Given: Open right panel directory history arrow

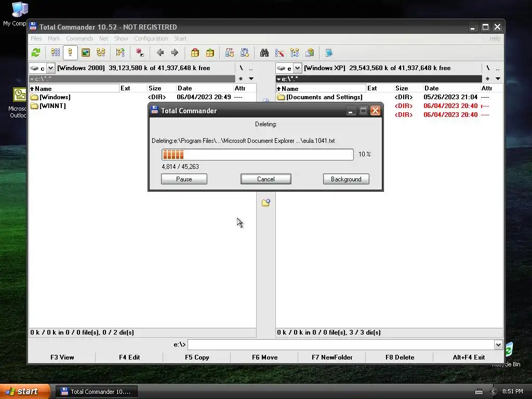Looking at the screenshot, I should tap(498, 79).
